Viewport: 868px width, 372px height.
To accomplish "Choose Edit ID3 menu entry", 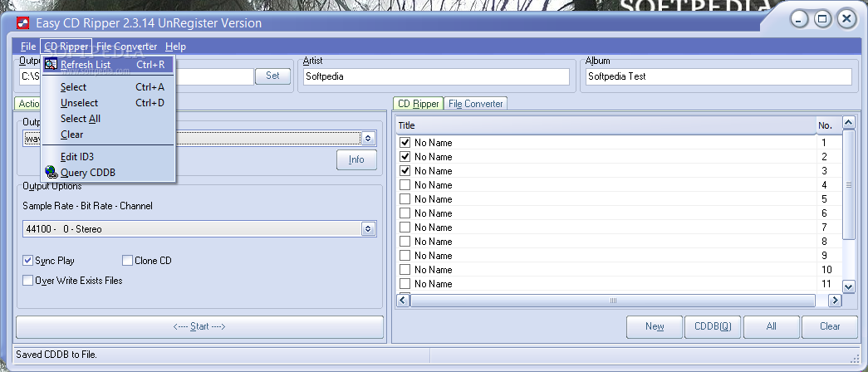I will (109, 157).
